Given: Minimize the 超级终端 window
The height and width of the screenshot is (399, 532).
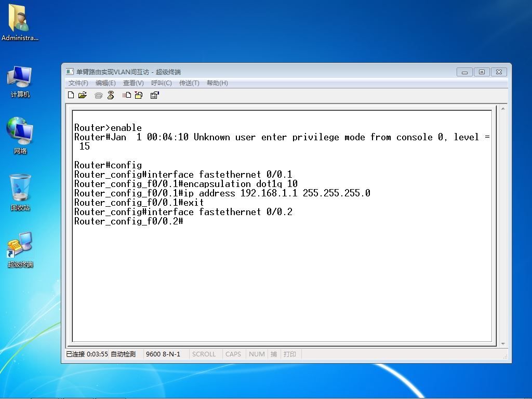Looking at the screenshot, I should (x=464, y=72).
